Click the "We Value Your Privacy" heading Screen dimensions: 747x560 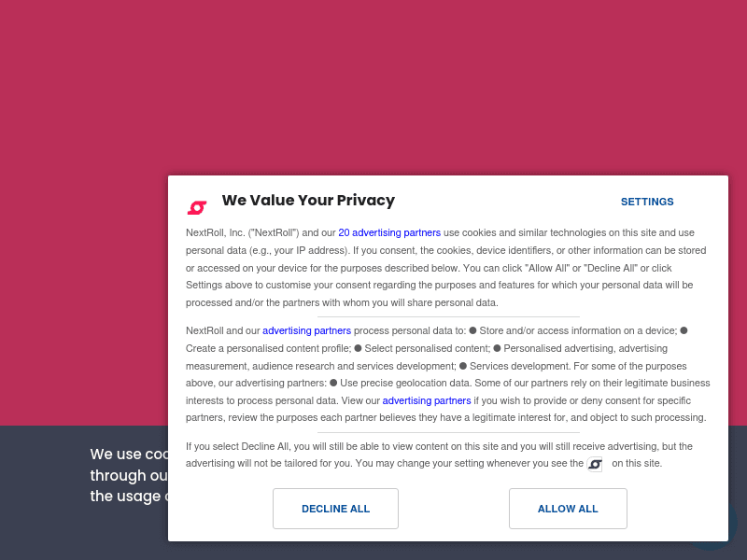click(x=308, y=201)
